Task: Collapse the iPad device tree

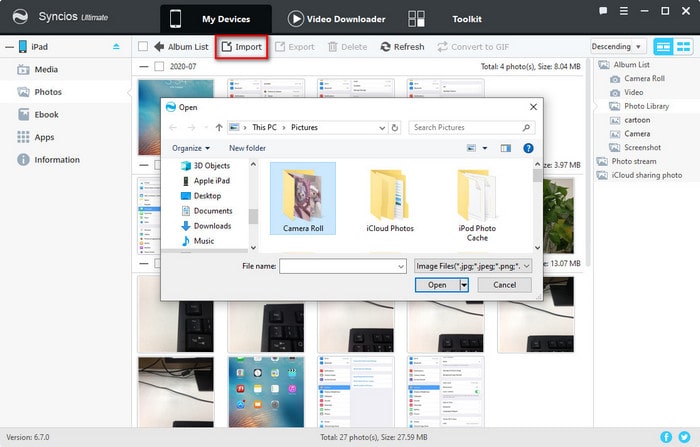Action: (x=9, y=46)
